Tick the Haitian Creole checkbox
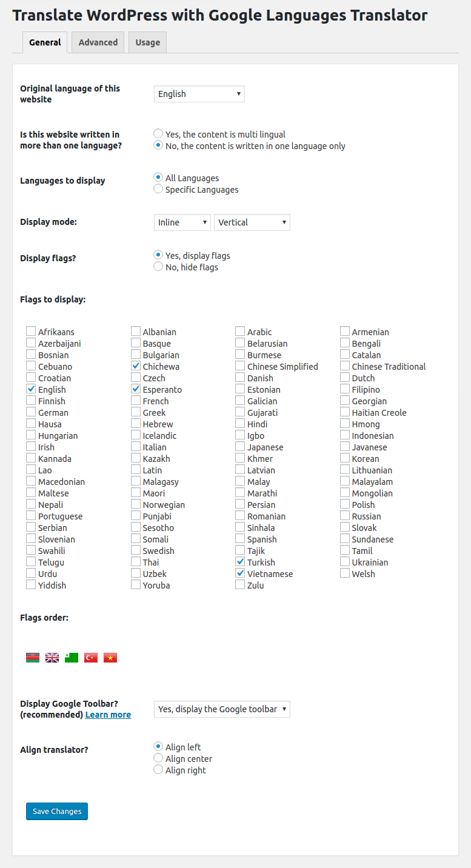Viewport: 471px width, 868px height. pyautogui.click(x=345, y=412)
